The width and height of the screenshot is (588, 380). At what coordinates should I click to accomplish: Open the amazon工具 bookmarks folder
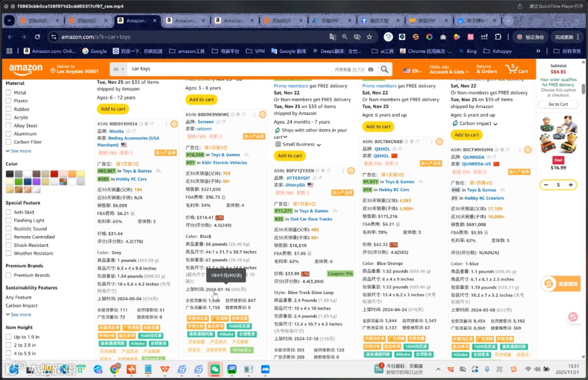tap(187, 51)
